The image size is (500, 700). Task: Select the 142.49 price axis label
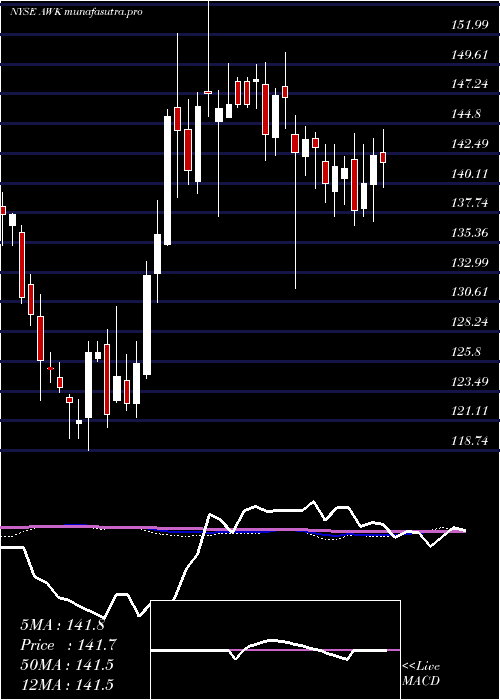(469, 144)
